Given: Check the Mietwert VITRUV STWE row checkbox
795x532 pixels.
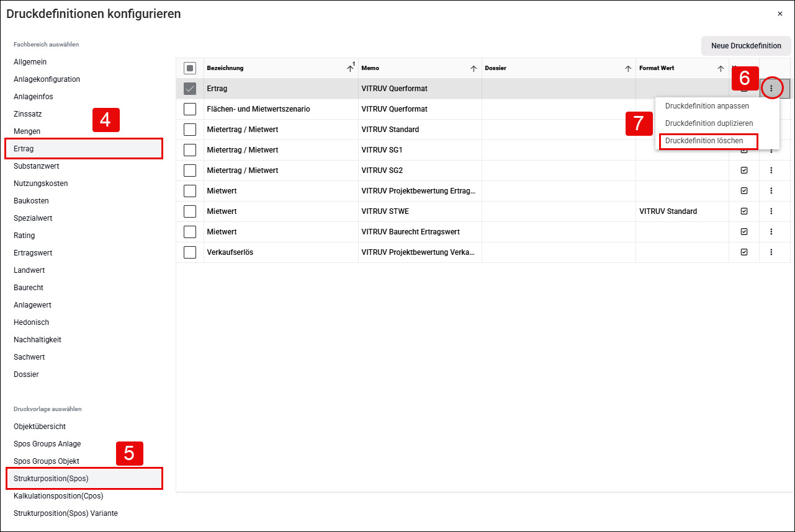Looking at the screenshot, I should pyautogui.click(x=190, y=211).
